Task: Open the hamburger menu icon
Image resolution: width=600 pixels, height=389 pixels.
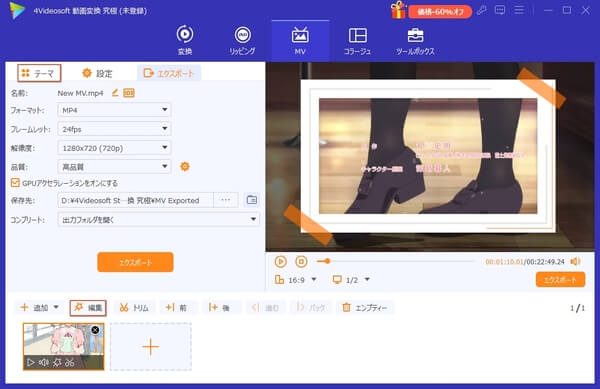Action: (x=519, y=10)
